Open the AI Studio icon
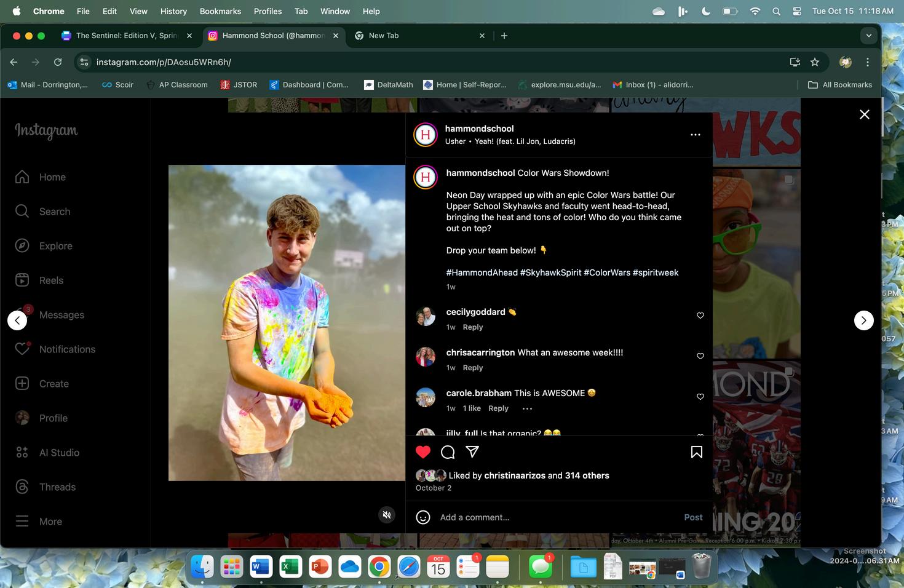 pos(22,453)
